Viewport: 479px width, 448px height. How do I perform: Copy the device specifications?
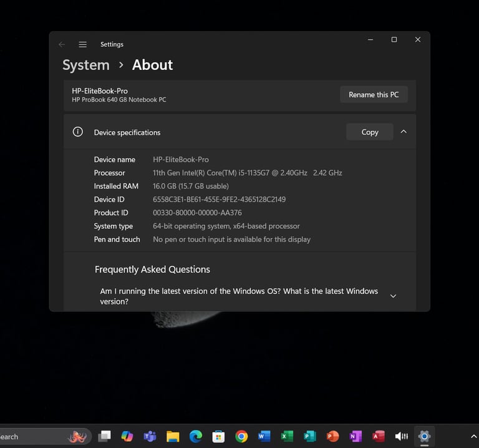369,132
